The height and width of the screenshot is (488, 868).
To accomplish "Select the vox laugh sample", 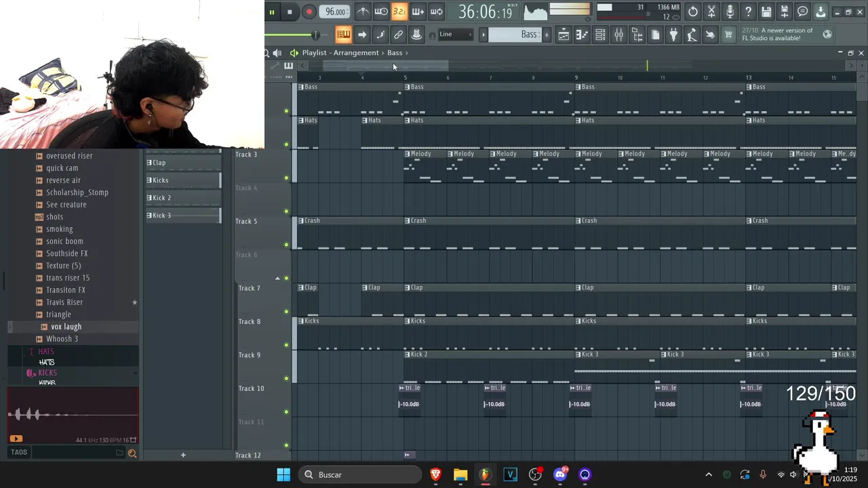I will pos(66,327).
